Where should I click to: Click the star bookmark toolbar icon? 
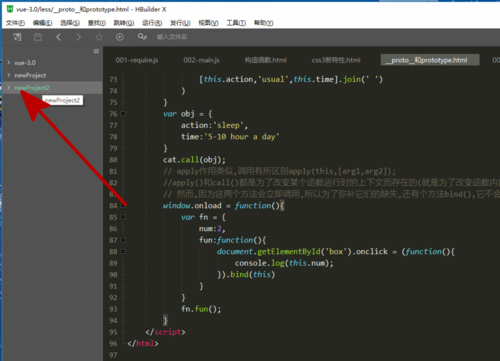(x=99, y=37)
